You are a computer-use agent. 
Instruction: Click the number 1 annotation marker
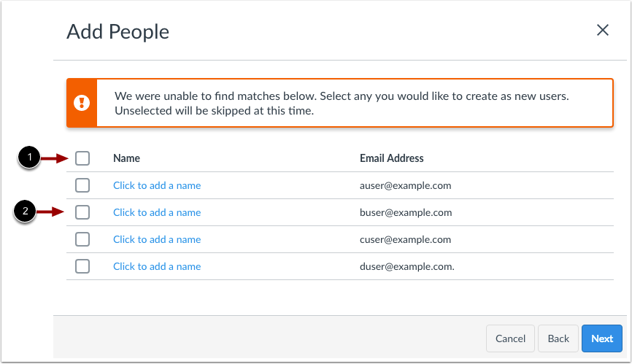[29, 155]
